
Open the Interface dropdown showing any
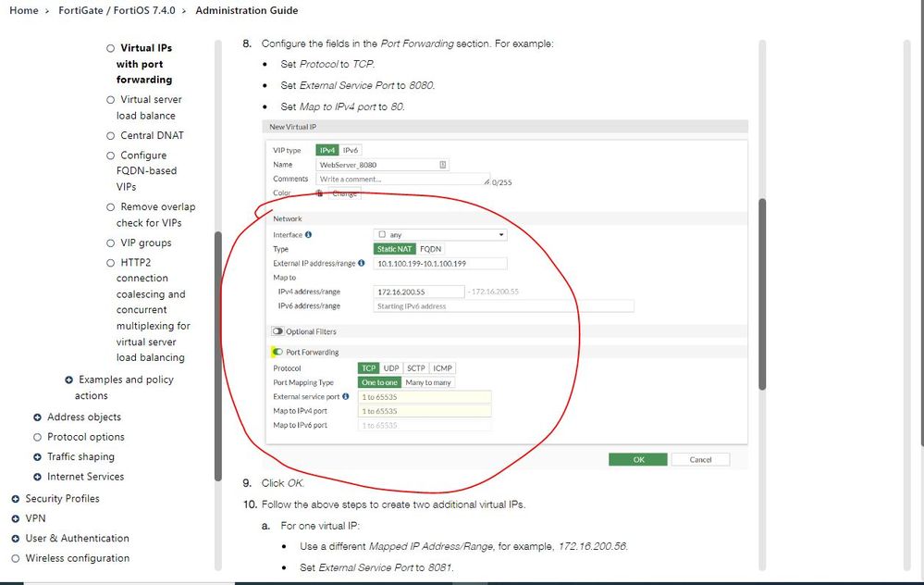(440, 235)
